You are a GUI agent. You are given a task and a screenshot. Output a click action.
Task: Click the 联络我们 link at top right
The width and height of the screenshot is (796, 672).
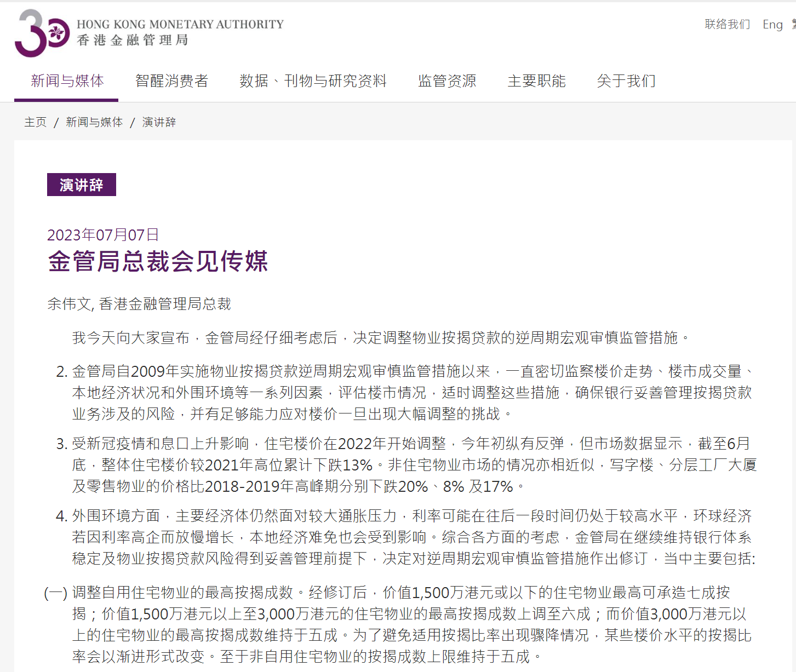coord(727,24)
